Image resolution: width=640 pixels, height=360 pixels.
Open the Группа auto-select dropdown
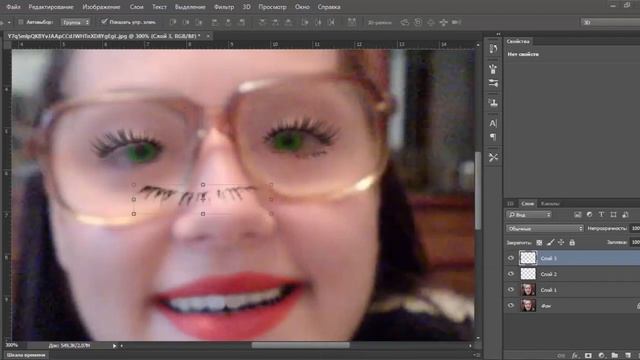pyautogui.click(x=76, y=22)
